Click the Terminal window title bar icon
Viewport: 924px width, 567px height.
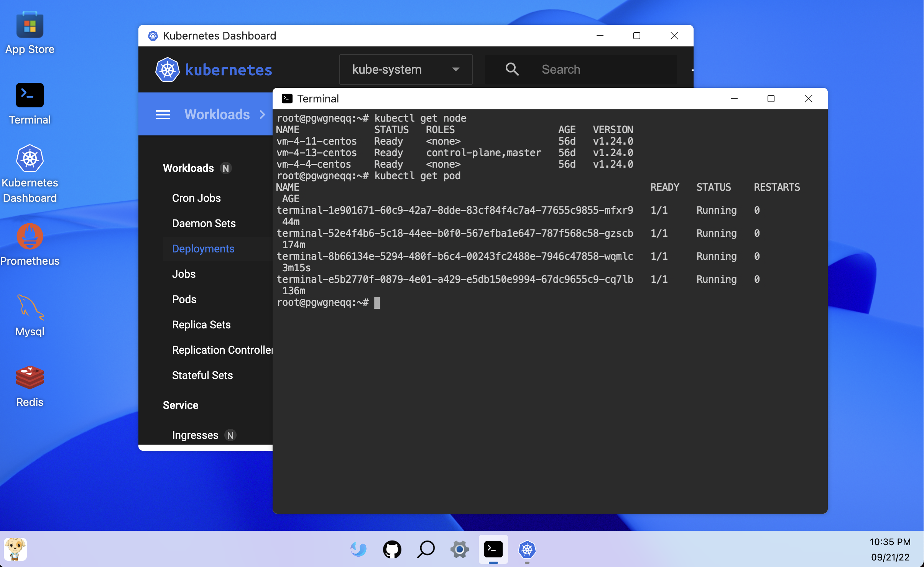coord(287,99)
